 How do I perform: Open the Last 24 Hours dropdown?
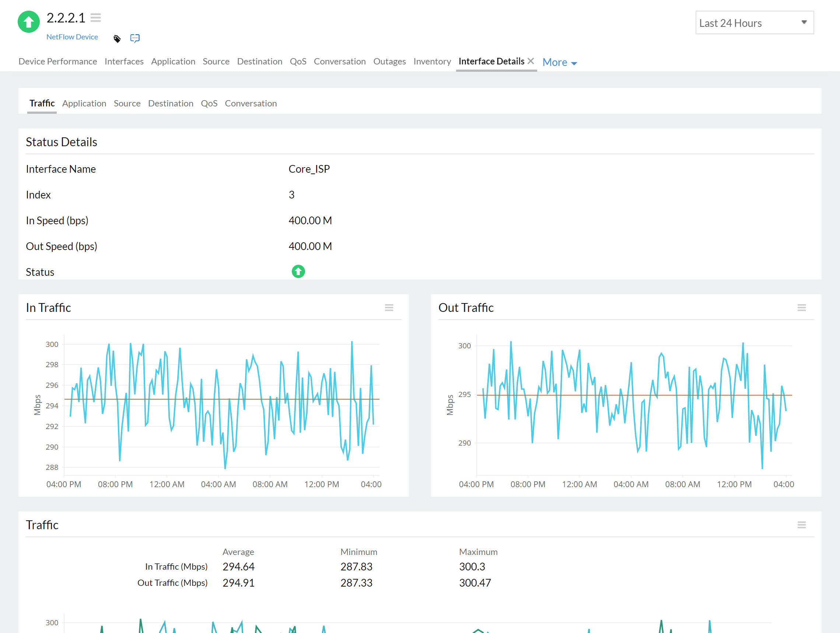(x=753, y=22)
